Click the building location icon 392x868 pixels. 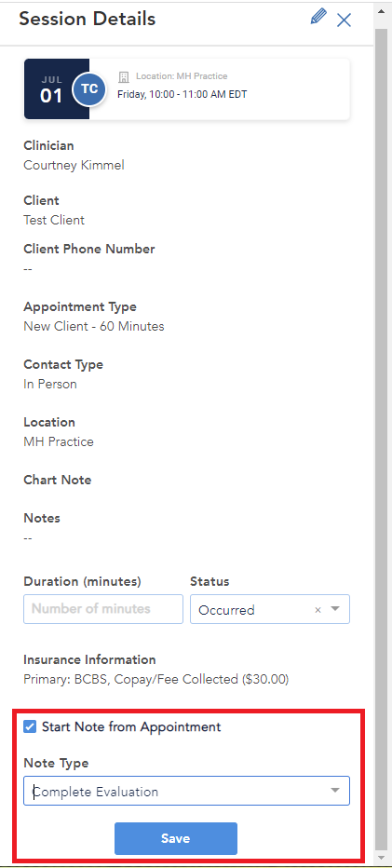(124, 76)
